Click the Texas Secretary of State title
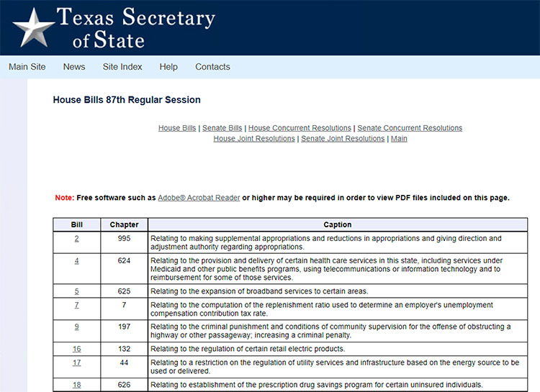 (136, 27)
